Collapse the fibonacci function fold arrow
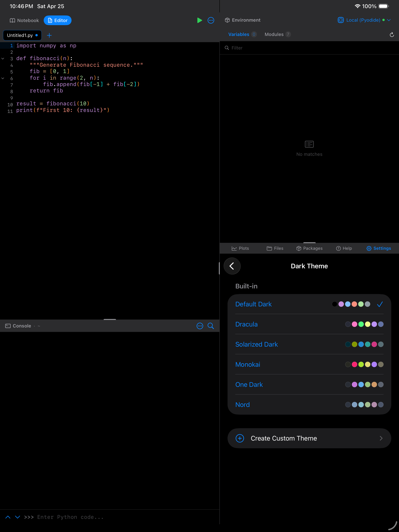Screen dimensions: 399x532 coord(3,58)
